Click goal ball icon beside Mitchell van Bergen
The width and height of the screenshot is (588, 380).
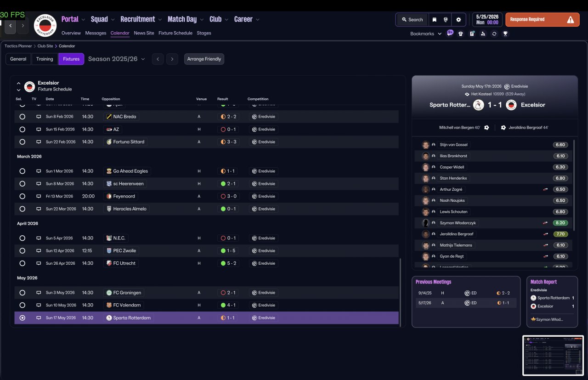486,127
